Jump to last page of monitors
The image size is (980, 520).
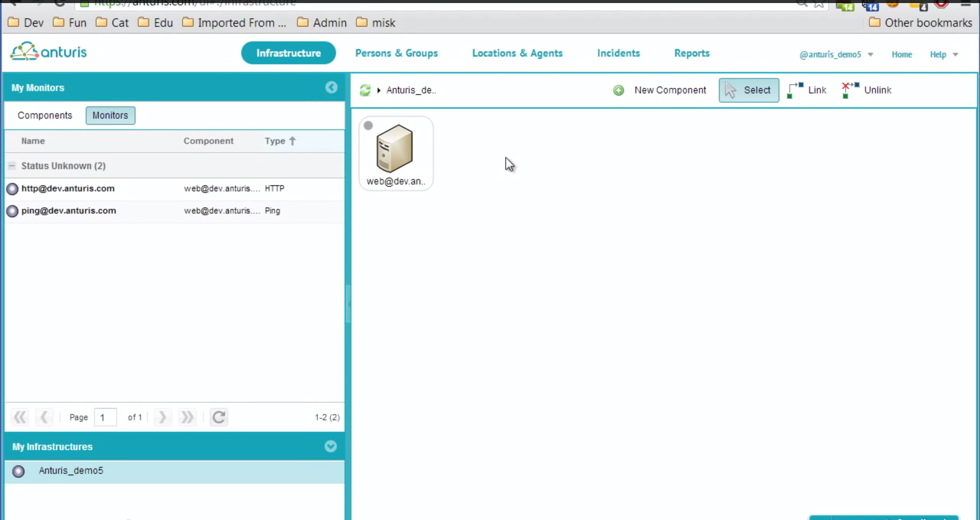tap(187, 417)
